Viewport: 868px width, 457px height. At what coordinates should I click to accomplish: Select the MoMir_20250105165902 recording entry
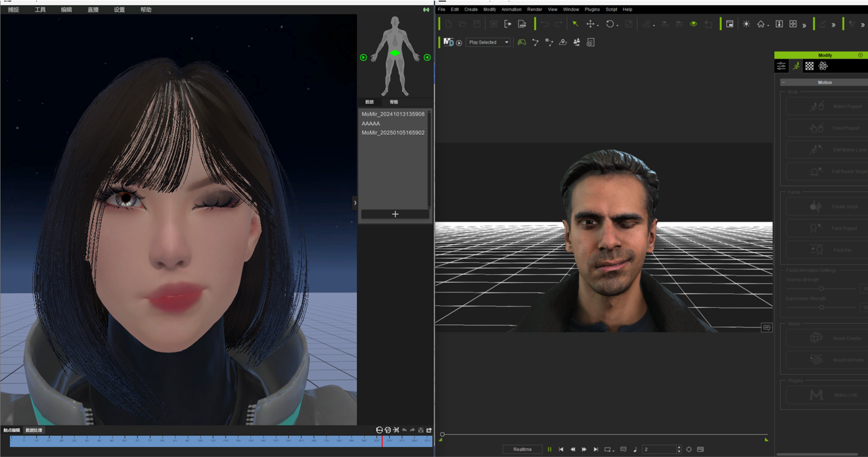coord(393,133)
